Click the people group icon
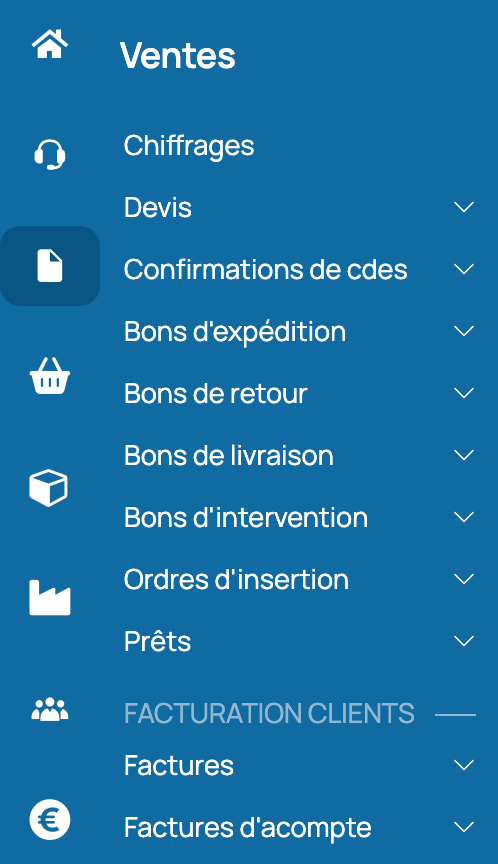498x864 pixels. [x=50, y=709]
